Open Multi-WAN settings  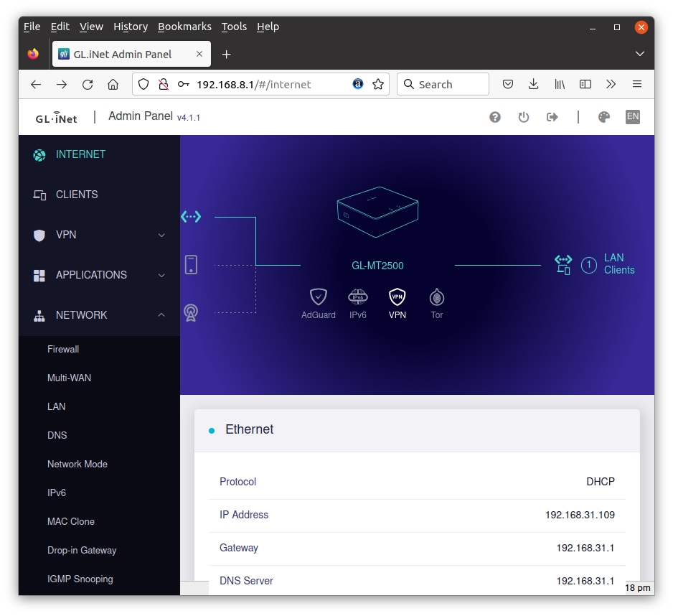coord(69,378)
